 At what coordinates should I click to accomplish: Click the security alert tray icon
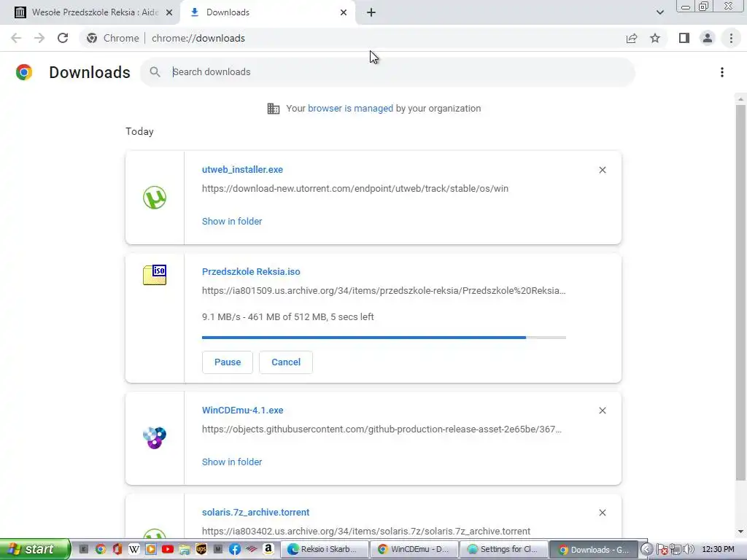662,549
